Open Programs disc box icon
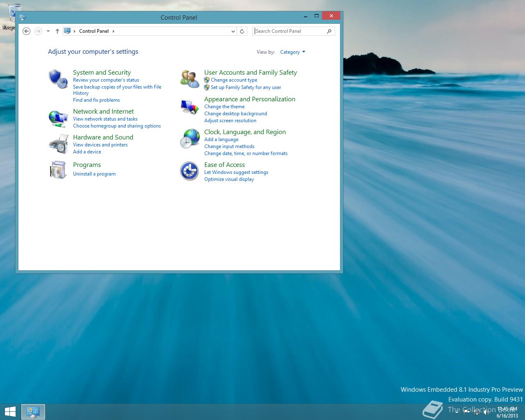This screenshot has width=525, height=420. [58, 170]
